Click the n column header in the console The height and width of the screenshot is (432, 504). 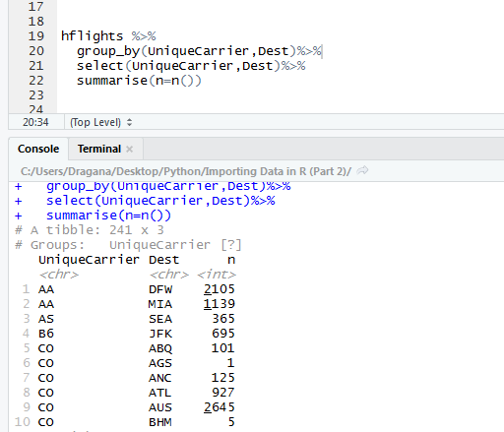coord(231,260)
